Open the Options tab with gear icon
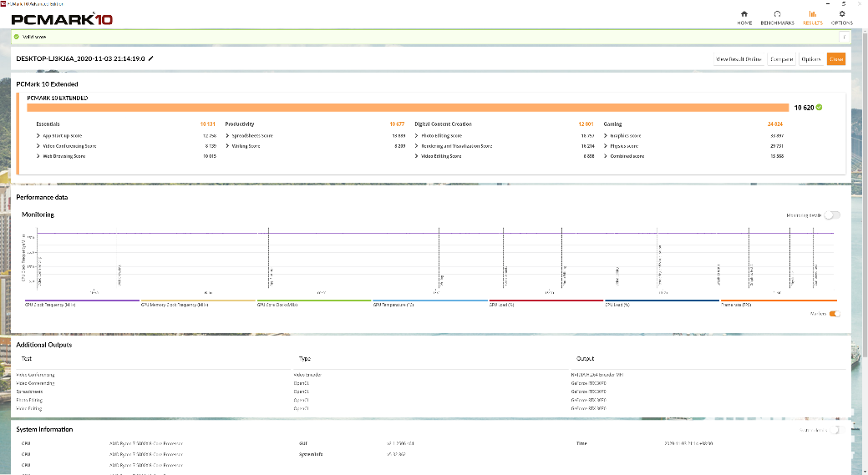Viewport: 868px width, 475px height. click(x=841, y=18)
